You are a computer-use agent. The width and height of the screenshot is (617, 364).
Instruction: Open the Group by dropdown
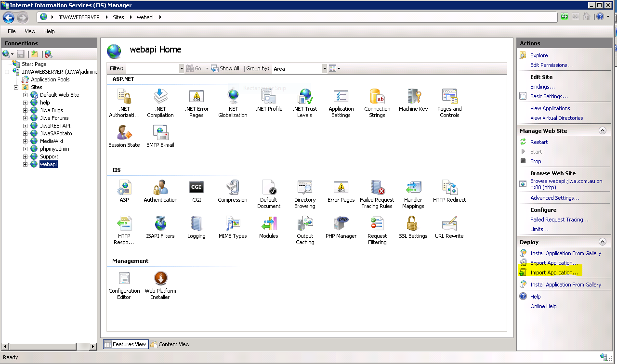[324, 69]
